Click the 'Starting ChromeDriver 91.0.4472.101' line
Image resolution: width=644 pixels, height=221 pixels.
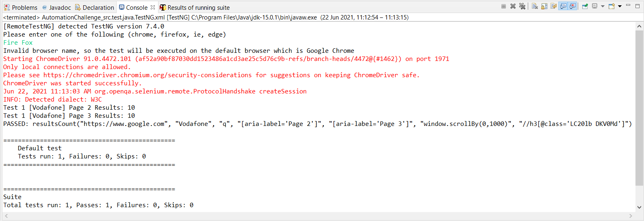(226, 59)
